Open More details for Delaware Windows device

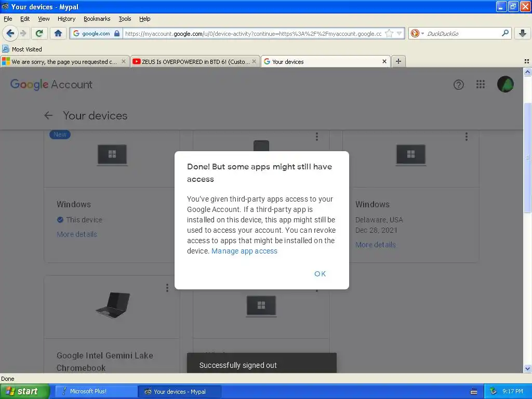[376, 245]
